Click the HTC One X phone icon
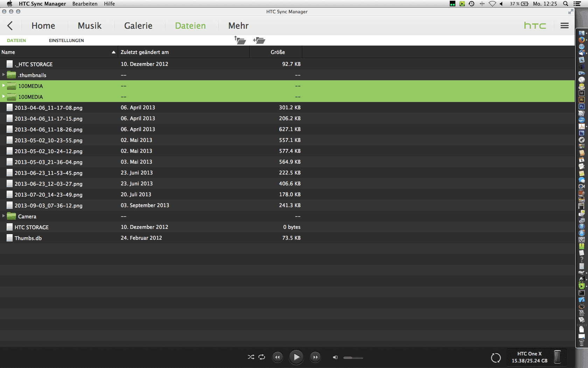This screenshot has width=588, height=368. coord(558,357)
